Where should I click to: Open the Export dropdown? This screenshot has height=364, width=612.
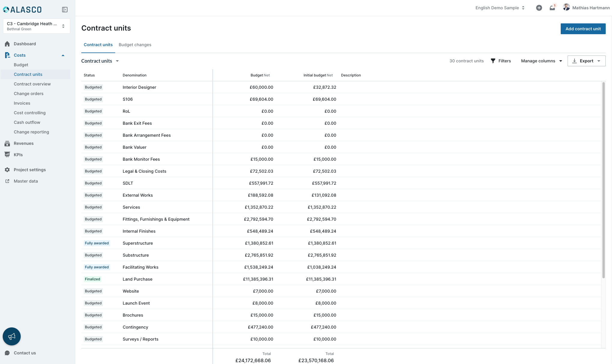[586, 61]
